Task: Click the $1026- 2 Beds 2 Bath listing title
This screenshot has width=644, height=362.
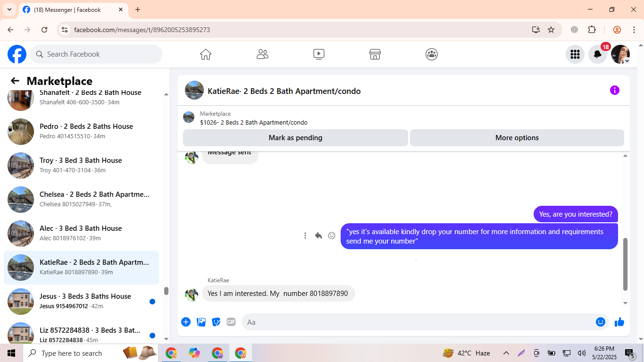Action: tap(254, 123)
